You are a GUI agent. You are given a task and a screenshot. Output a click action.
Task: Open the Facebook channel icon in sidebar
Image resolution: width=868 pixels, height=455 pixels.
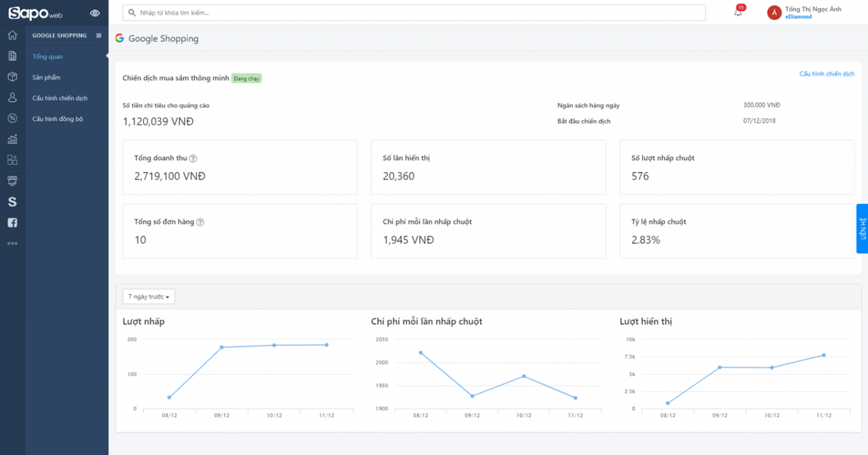tap(12, 222)
